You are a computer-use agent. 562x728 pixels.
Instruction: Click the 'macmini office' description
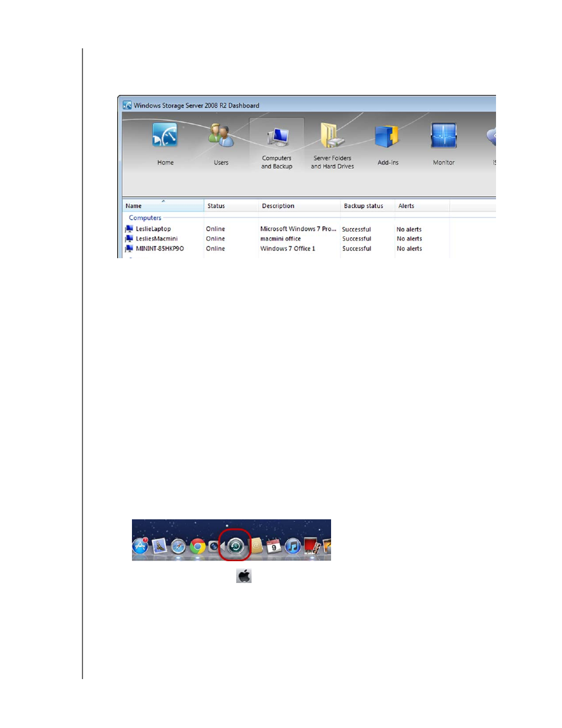pyautogui.click(x=280, y=239)
